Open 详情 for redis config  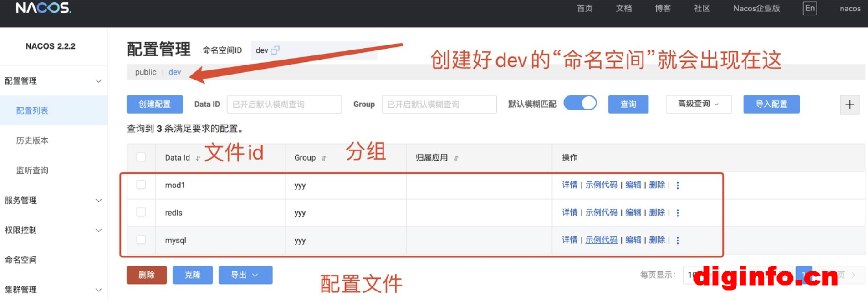[570, 212]
